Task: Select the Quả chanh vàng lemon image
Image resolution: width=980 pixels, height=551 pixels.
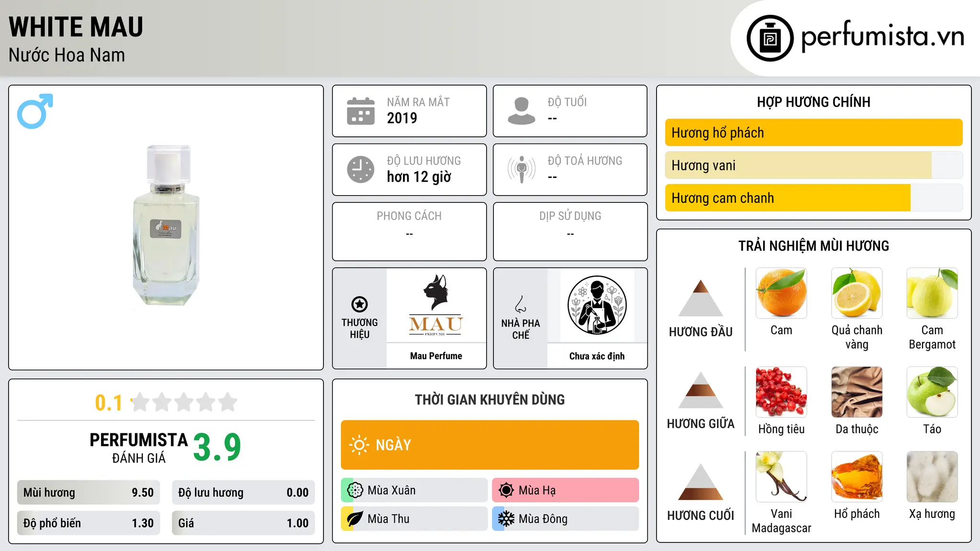Action: click(857, 293)
